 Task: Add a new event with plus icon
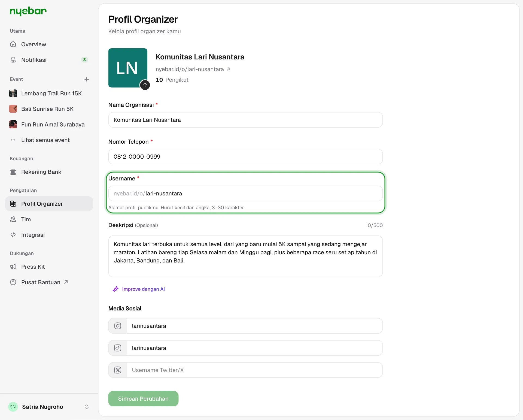(x=87, y=79)
